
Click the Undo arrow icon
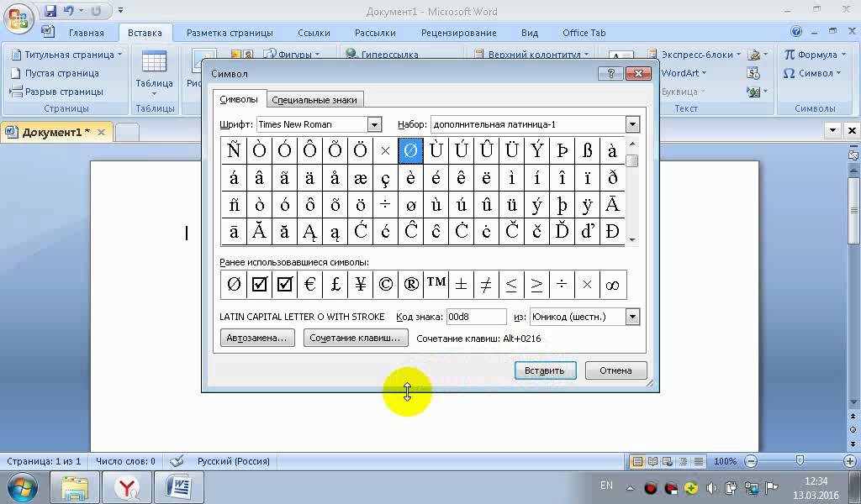69,12
